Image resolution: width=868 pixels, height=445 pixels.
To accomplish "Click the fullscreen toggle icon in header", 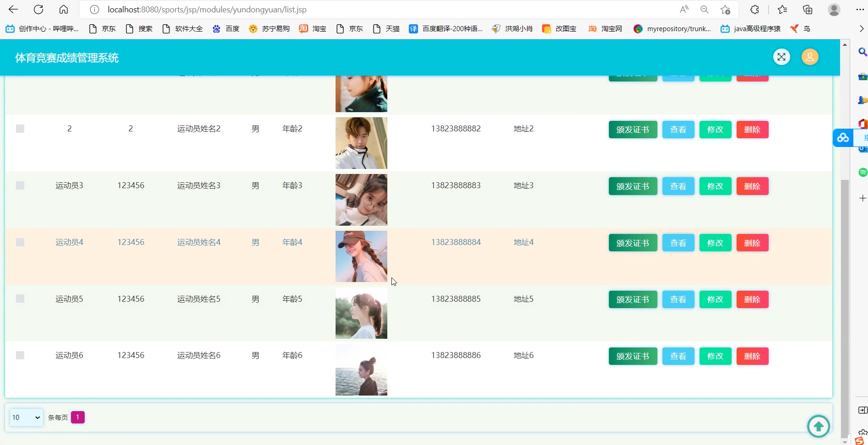I will coord(781,57).
